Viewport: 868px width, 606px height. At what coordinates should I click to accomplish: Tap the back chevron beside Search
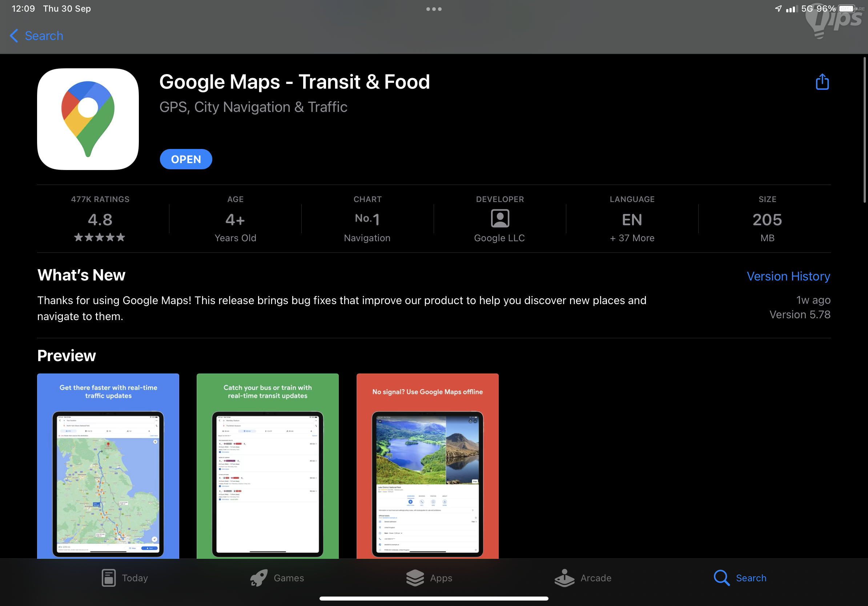(x=14, y=36)
